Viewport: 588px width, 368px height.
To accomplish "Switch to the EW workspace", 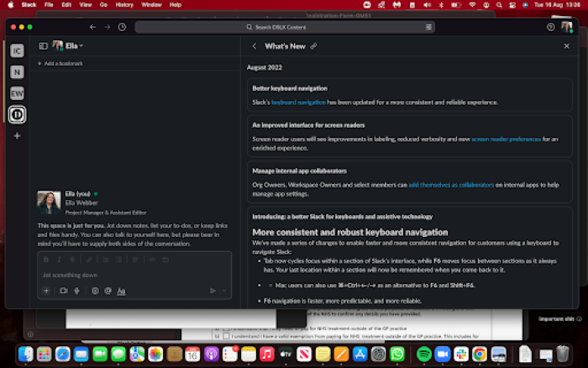I will 17,93.
